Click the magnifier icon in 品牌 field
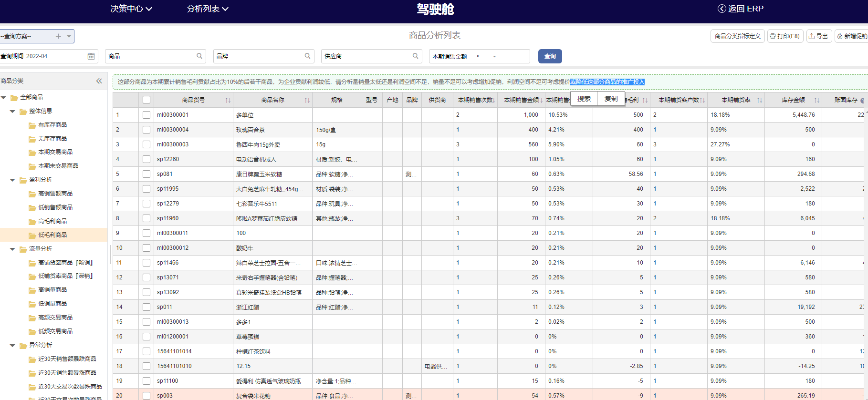 pyautogui.click(x=308, y=56)
